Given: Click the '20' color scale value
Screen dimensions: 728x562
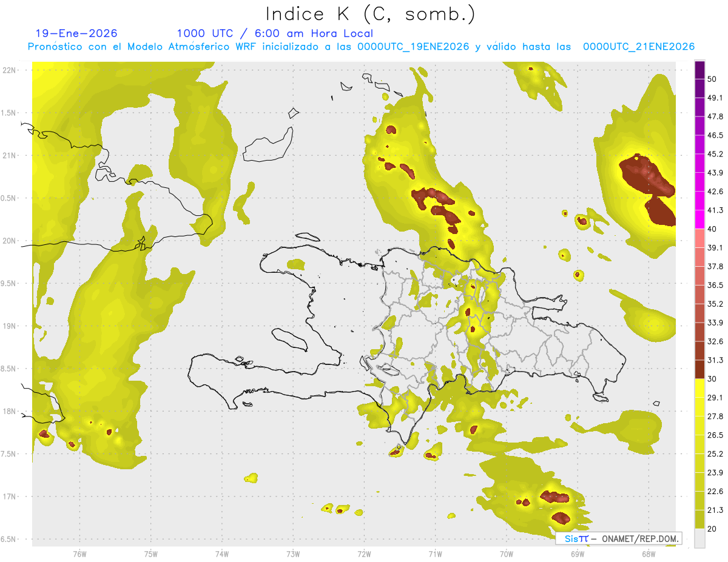Looking at the screenshot, I should [x=713, y=529].
